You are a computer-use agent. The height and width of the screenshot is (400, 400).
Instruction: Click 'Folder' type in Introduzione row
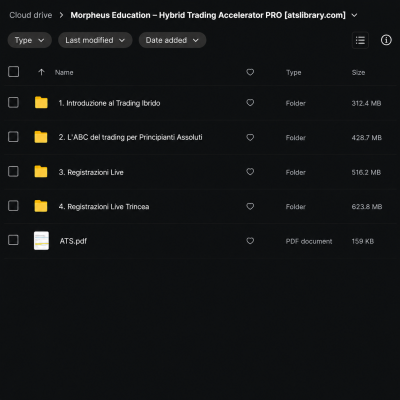[295, 103]
